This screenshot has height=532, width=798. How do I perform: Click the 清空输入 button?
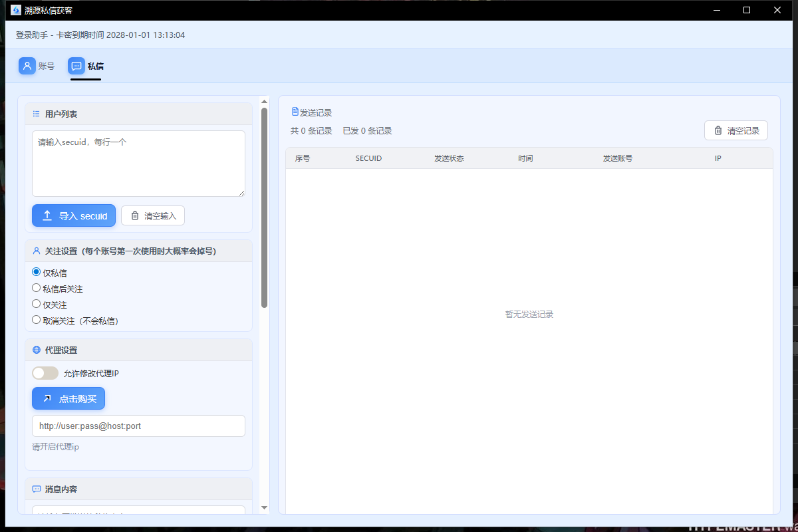pyautogui.click(x=153, y=215)
